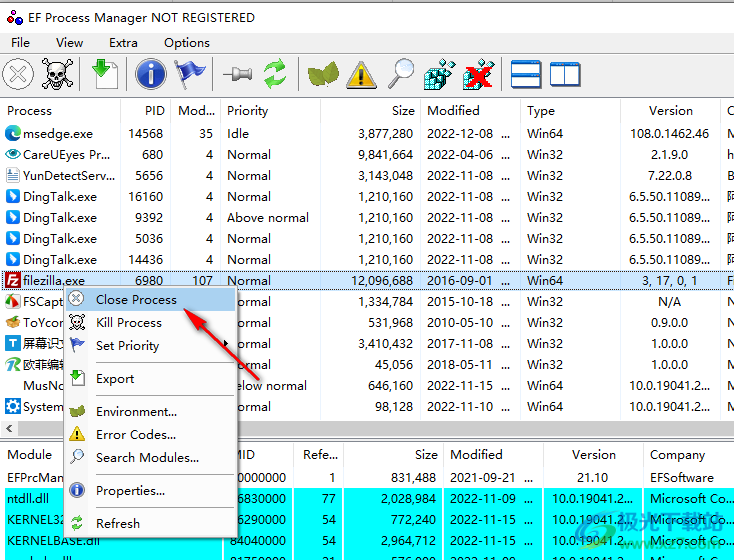The image size is (734, 560).
Task: Select the CareUEyes Pr... process row
Action: tap(367, 155)
